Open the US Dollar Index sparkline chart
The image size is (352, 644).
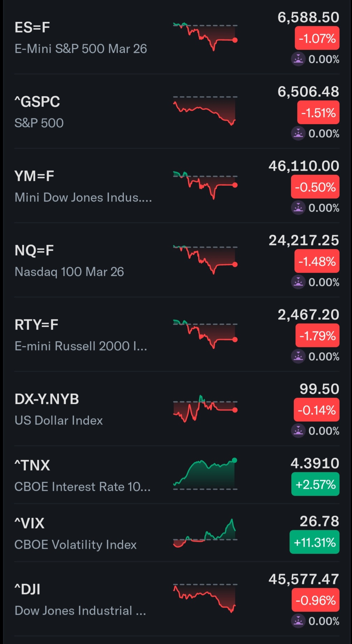tap(205, 408)
